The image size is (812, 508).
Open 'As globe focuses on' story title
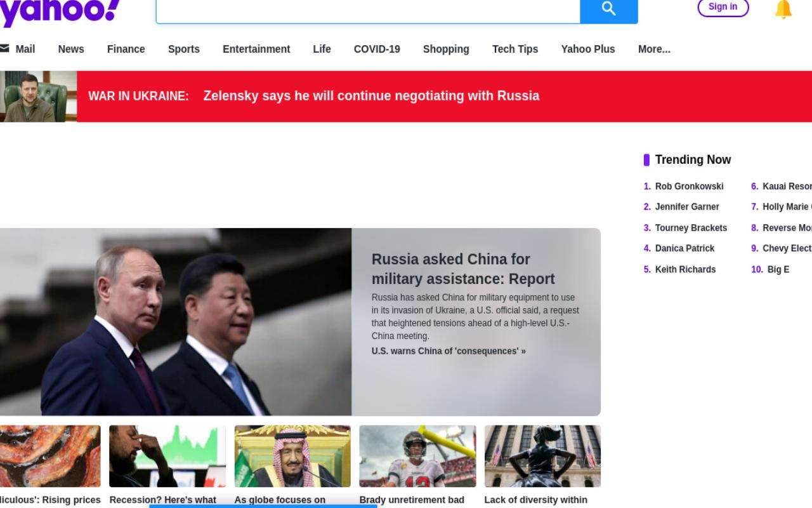click(280, 500)
